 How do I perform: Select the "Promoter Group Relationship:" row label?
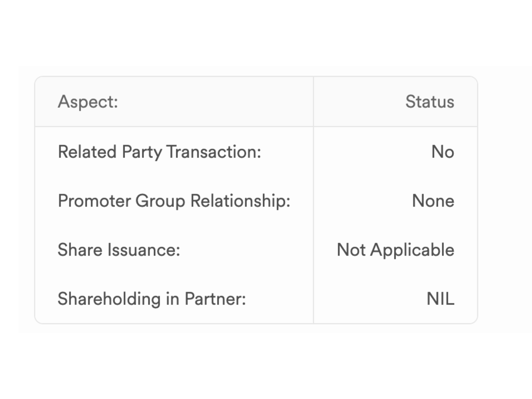pyautogui.click(x=174, y=201)
